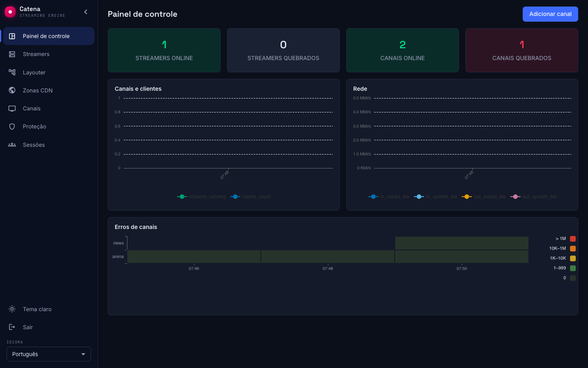Viewport: 588px width, 368px height.
Task: Click the arena row label in errors chart
Action: [118, 257]
